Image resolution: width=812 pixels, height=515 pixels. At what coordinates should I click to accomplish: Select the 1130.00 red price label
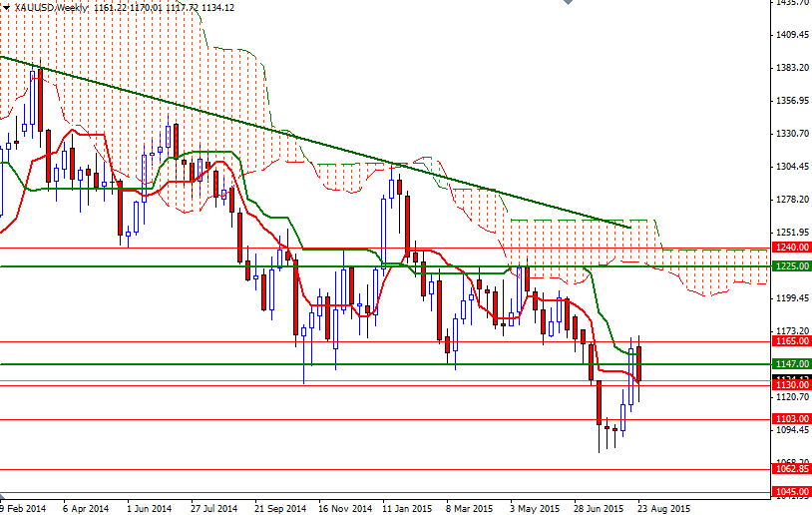[791, 385]
